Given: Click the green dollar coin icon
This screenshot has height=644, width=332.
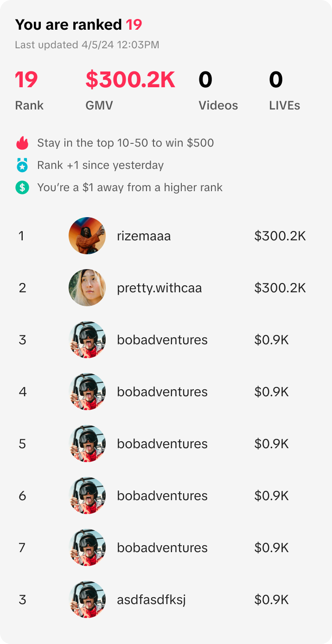Looking at the screenshot, I should (22, 187).
